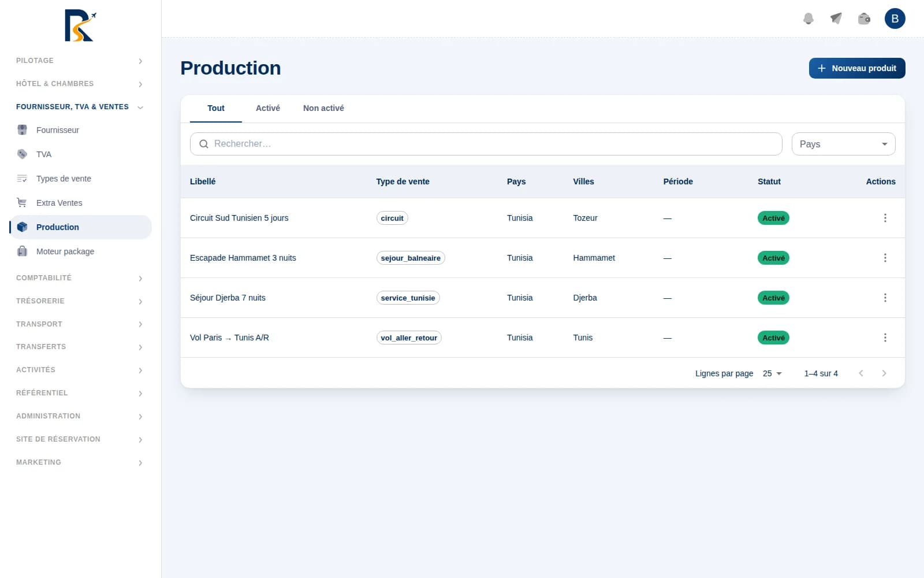Open the user avatar B
Image resolution: width=924 pixels, height=578 pixels.
point(895,18)
